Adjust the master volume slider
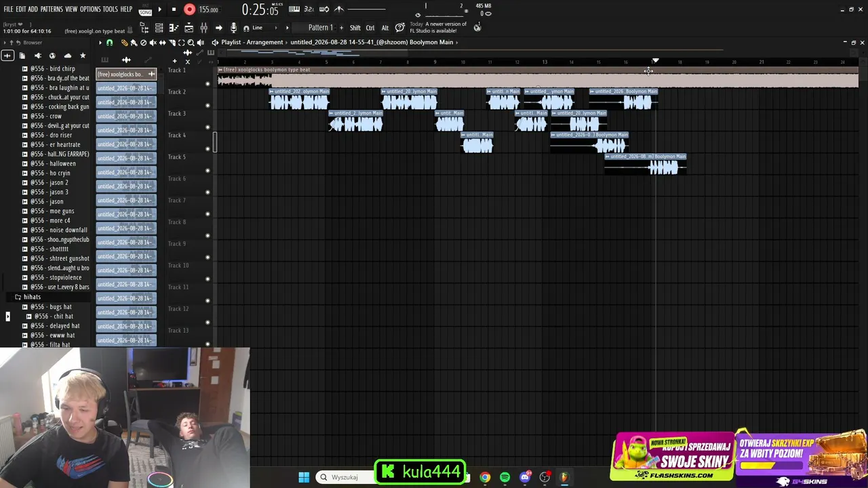The height and width of the screenshot is (488, 868). [367, 9]
